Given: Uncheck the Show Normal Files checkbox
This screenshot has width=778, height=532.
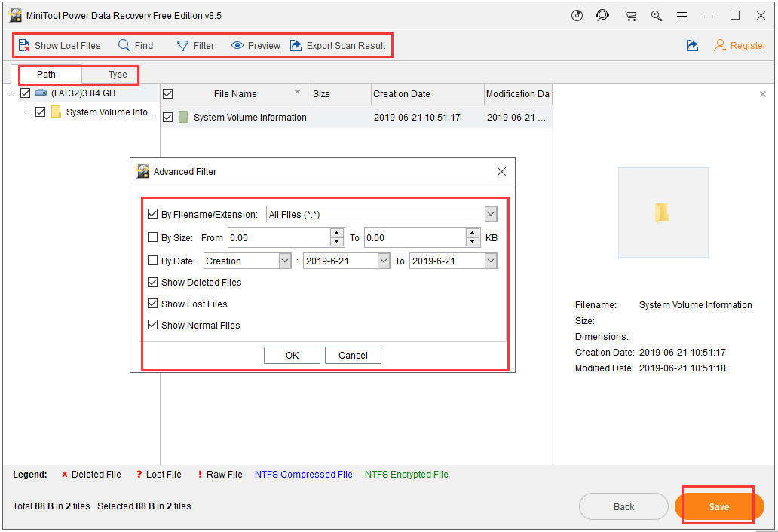Looking at the screenshot, I should (x=154, y=326).
